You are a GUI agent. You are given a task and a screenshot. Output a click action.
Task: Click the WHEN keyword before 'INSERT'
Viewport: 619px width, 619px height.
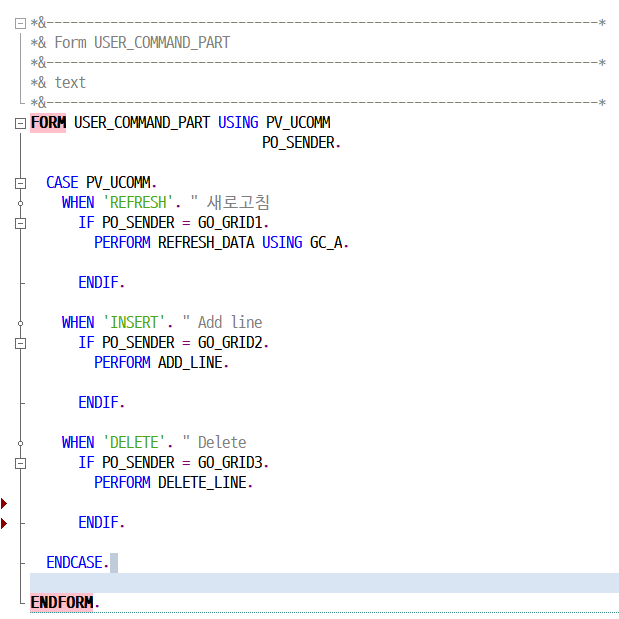point(78,323)
